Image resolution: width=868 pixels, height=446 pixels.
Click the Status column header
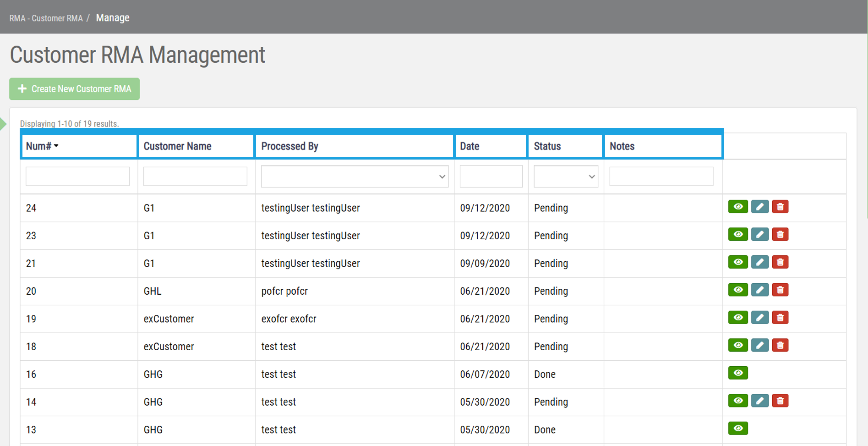pos(547,146)
